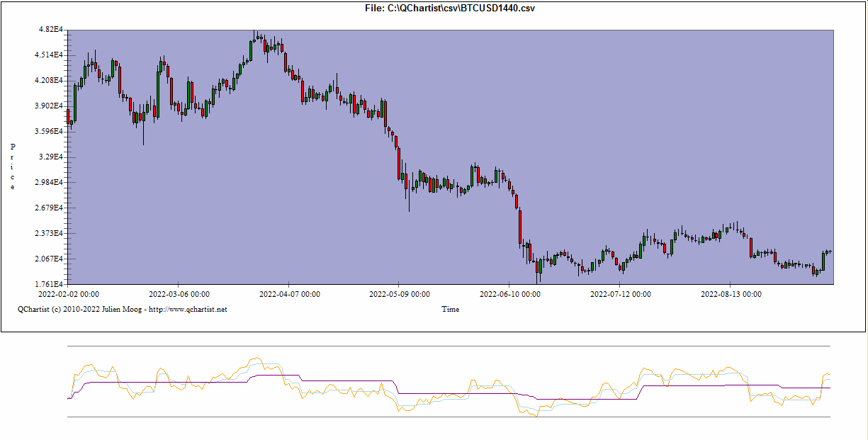Click the last candlestick at chart's right edge
The image size is (868, 440).
(x=829, y=252)
